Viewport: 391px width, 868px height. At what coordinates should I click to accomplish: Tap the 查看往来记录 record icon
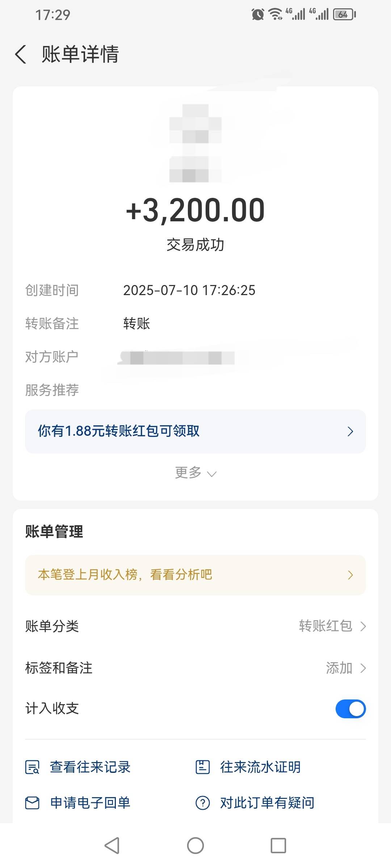tap(32, 767)
